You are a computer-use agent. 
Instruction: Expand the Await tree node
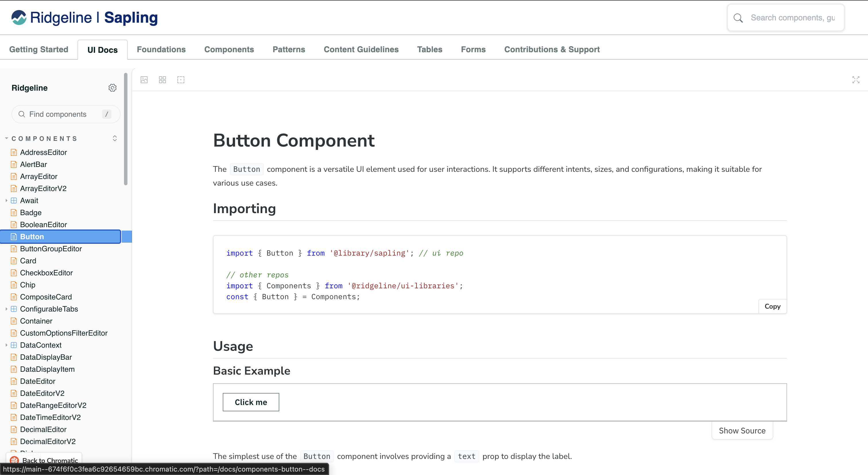[6, 200]
